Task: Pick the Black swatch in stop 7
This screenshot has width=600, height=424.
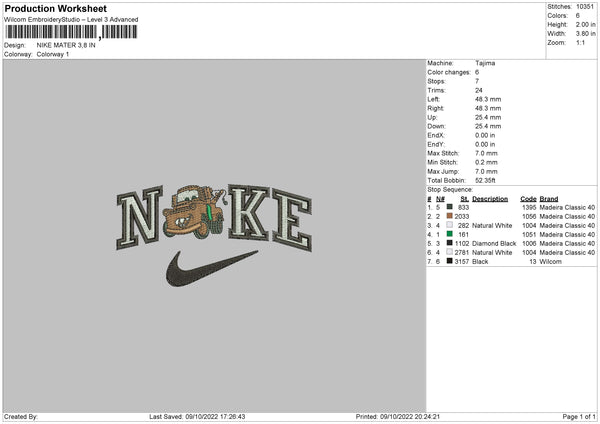Action: point(450,261)
